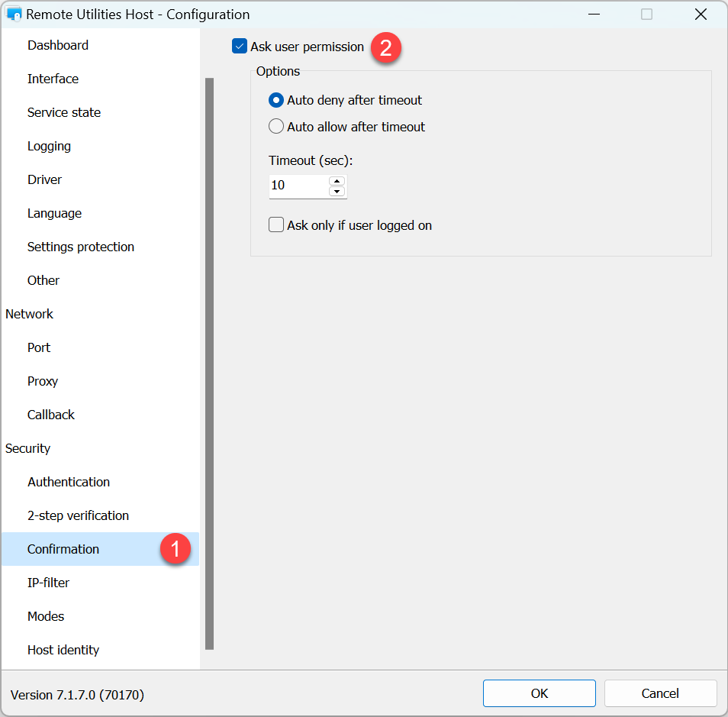This screenshot has height=717, width=728.
Task: Switch to Settings protection page
Action: [x=81, y=247]
